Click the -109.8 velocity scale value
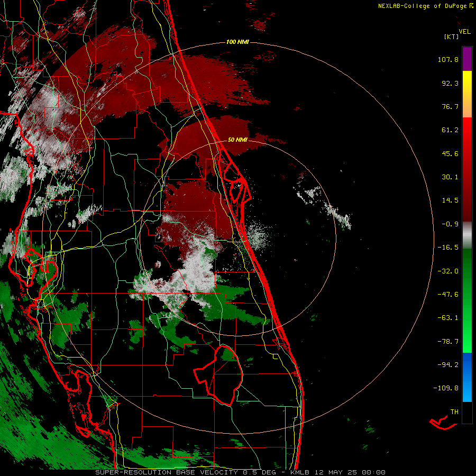 [x=446, y=388]
